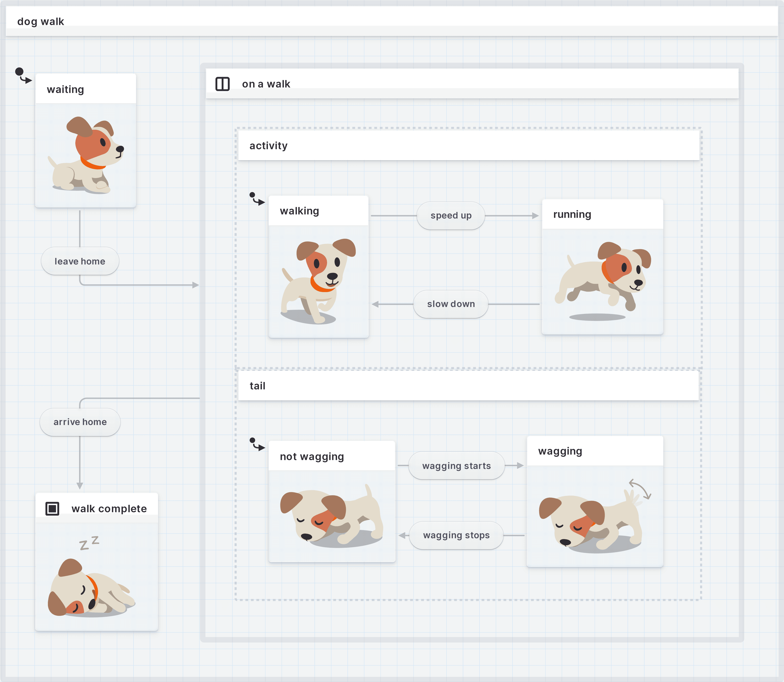The height and width of the screenshot is (682, 784).
Task: Select the 'arrive home' event label
Action: tap(80, 422)
